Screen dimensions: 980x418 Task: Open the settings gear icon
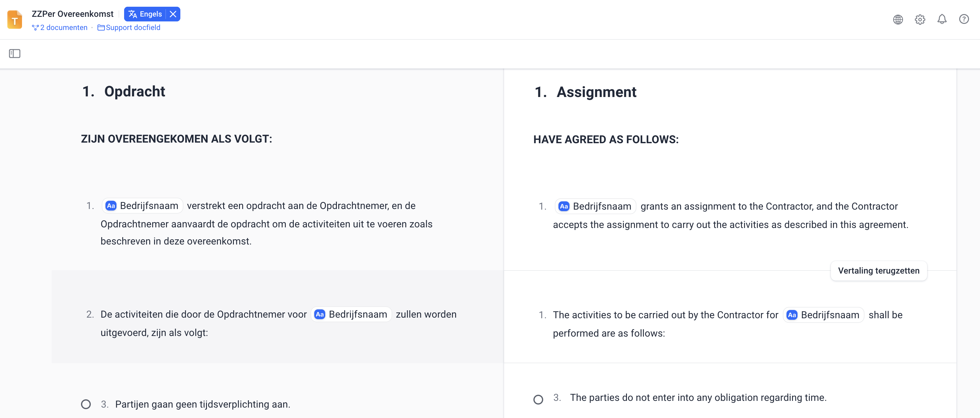coord(919,19)
